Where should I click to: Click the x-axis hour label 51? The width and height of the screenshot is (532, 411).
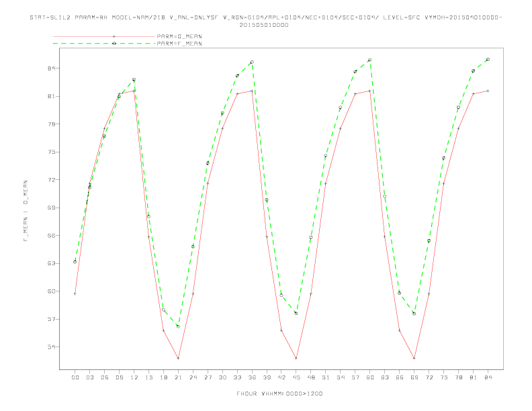(x=326, y=377)
